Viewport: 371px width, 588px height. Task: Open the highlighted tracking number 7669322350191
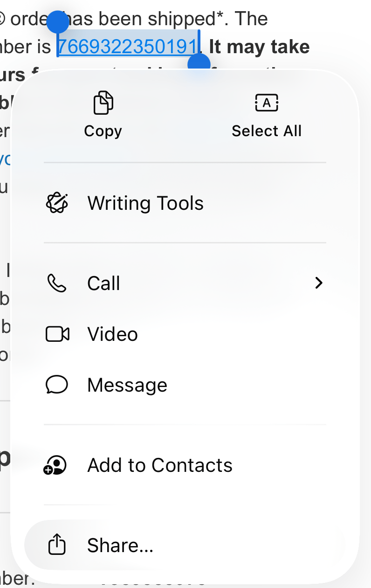pos(127,47)
